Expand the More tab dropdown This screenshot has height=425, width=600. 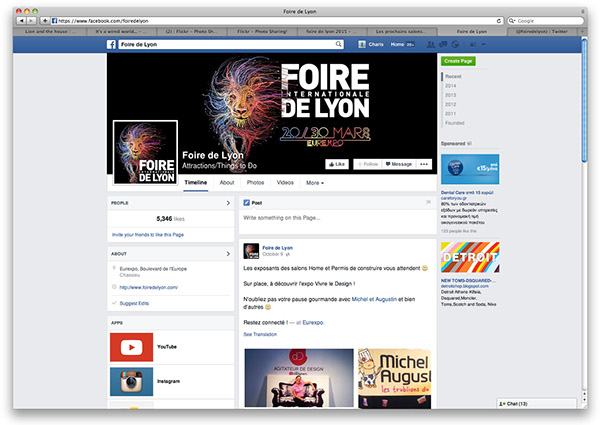click(315, 183)
